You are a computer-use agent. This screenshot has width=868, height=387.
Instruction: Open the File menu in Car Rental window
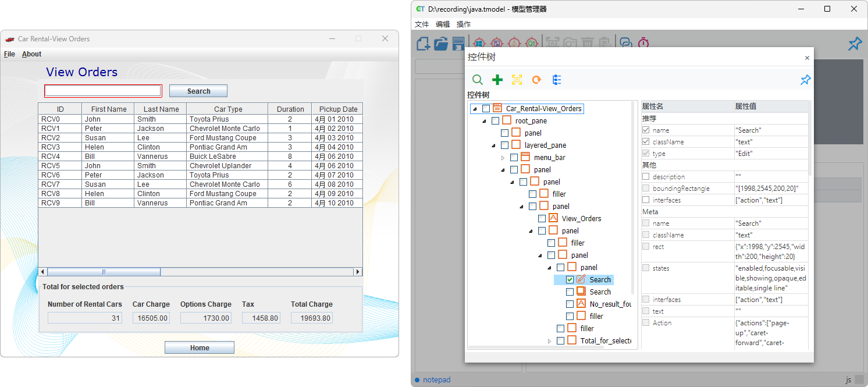click(9, 54)
